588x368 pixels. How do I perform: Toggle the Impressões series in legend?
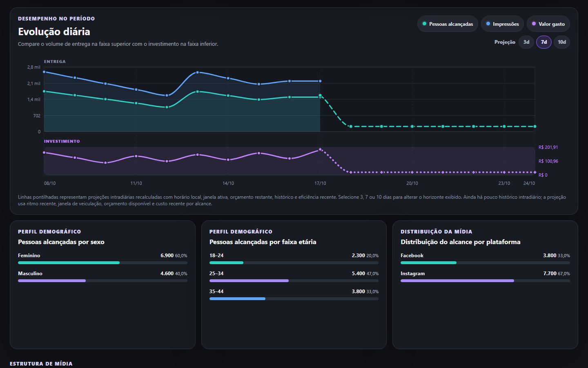(x=502, y=24)
